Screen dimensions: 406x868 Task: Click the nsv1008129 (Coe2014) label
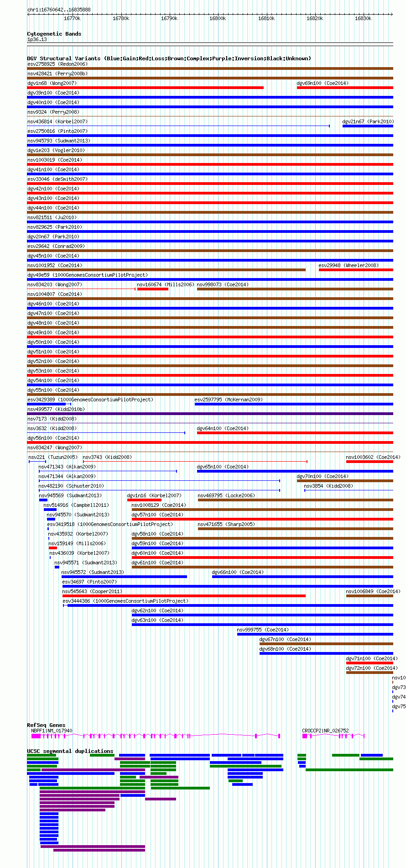(159, 505)
